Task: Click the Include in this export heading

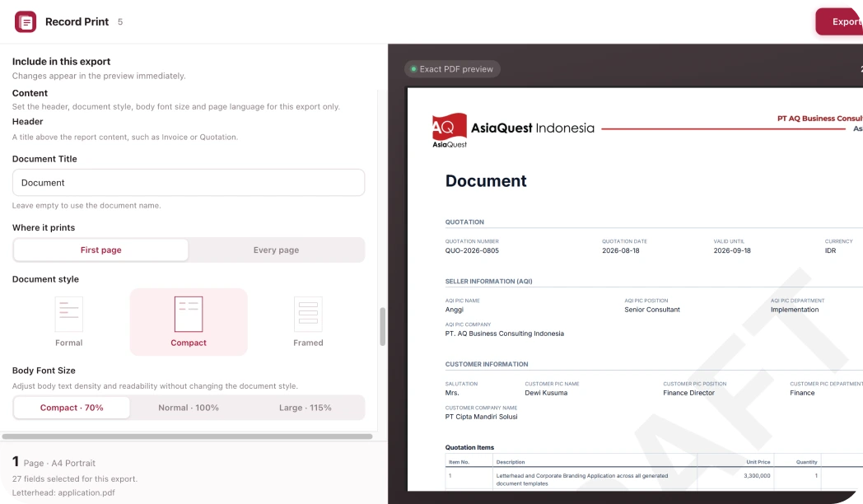Action: point(61,62)
